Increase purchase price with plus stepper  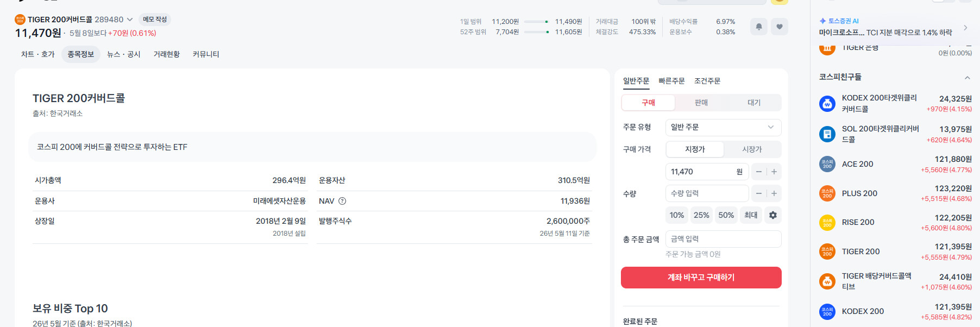774,172
